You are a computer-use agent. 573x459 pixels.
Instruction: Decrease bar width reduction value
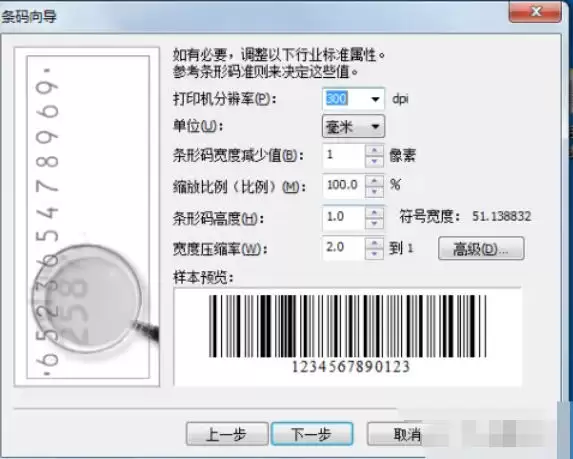[374, 161]
